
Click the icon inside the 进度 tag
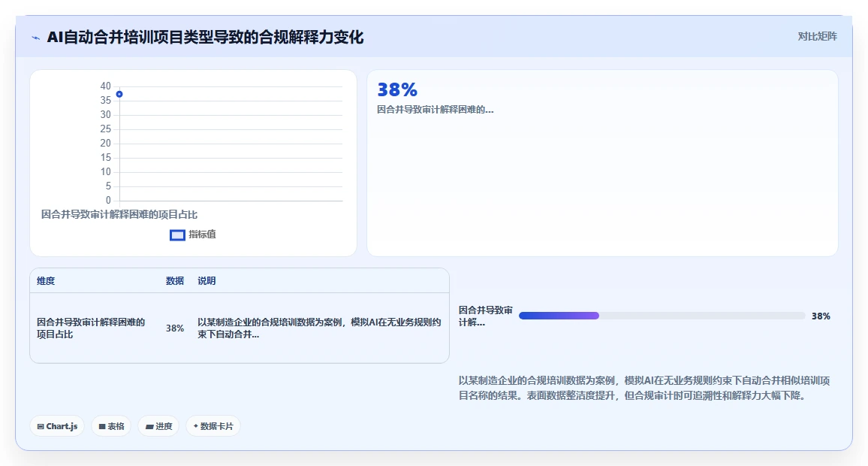[149, 427]
